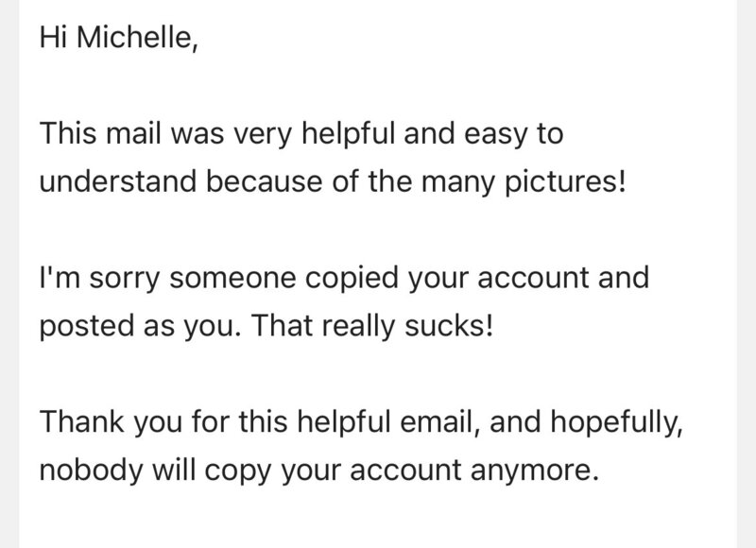
Task: Click the word posted
Action: (x=86, y=327)
